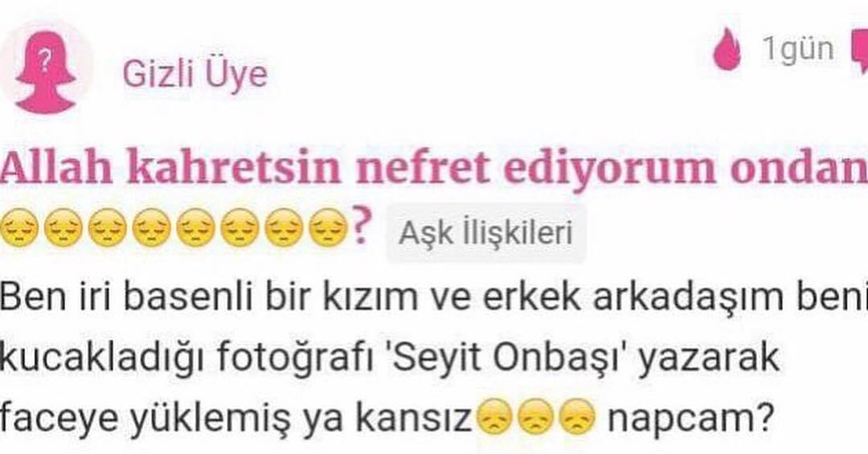Screen dimensions: 868x454
Task: Open the Aşk İlişkileri category tag
Action: coord(485,232)
